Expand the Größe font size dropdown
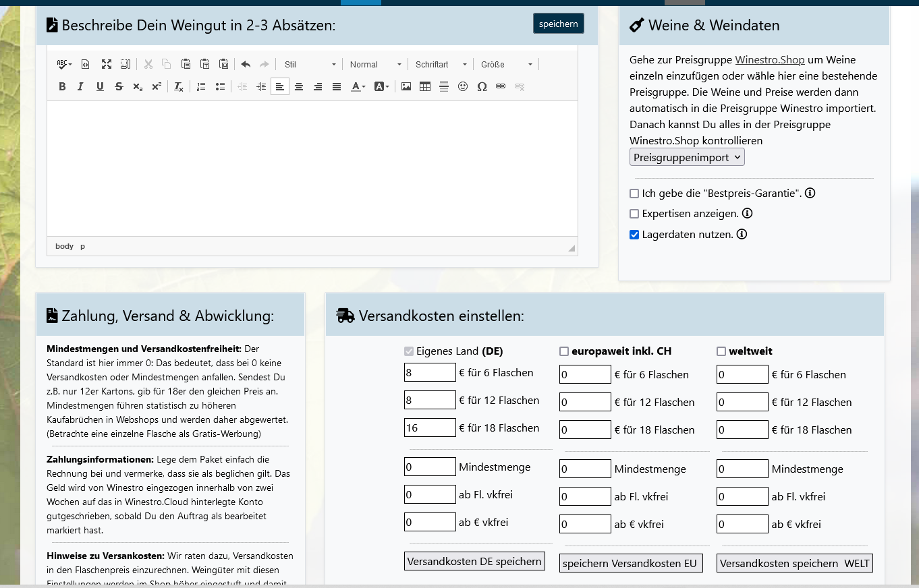919x588 pixels. pos(506,64)
